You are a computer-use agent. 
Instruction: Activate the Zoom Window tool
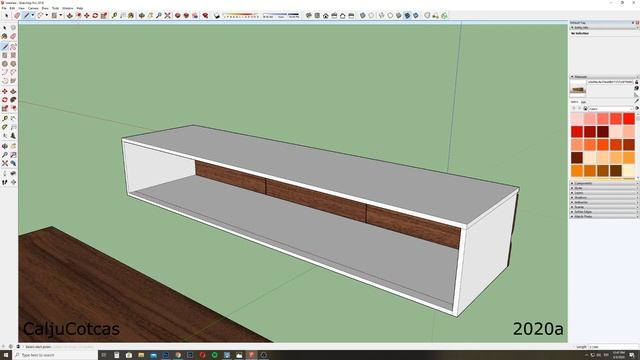[x=13, y=155]
